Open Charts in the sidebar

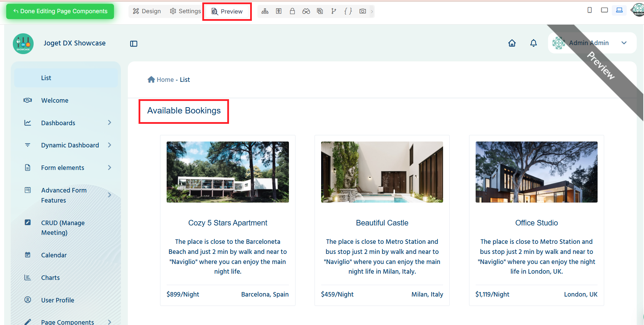[50, 277]
